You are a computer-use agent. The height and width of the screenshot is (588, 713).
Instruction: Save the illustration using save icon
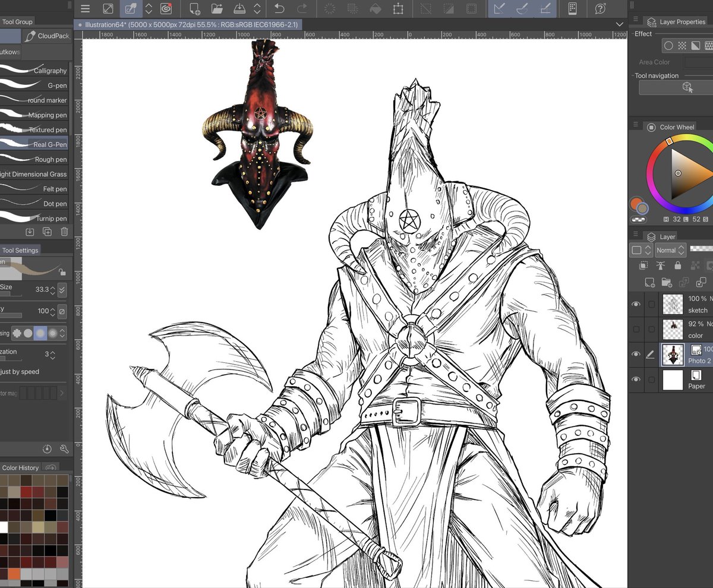[x=239, y=8]
